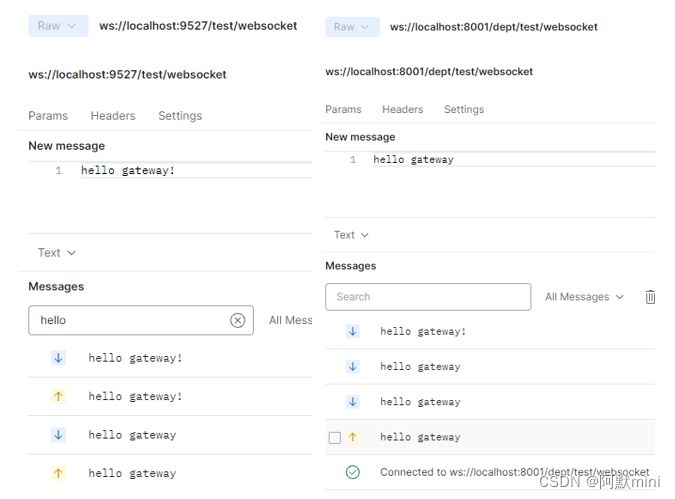Screen dimensions: 675x499
Task: Click received arrow of second right-panel message
Action: (x=353, y=367)
